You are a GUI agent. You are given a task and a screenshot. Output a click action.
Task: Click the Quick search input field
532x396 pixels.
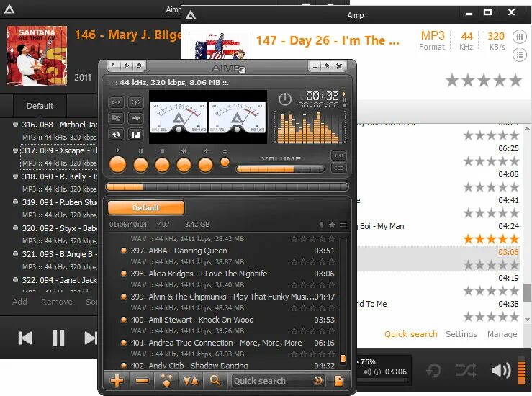pyautogui.click(x=273, y=381)
